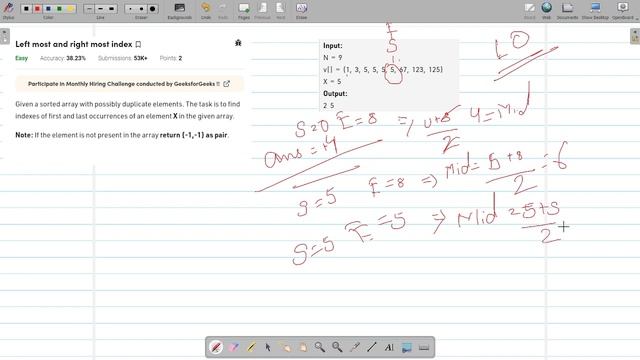Select the Write text tool
This screenshot has height=360, width=640.
[389, 347]
